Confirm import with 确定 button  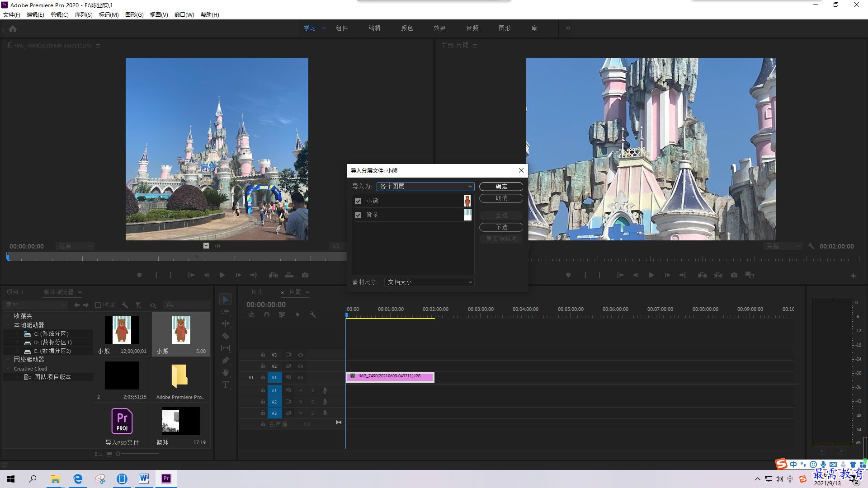(x=501, y=186)
